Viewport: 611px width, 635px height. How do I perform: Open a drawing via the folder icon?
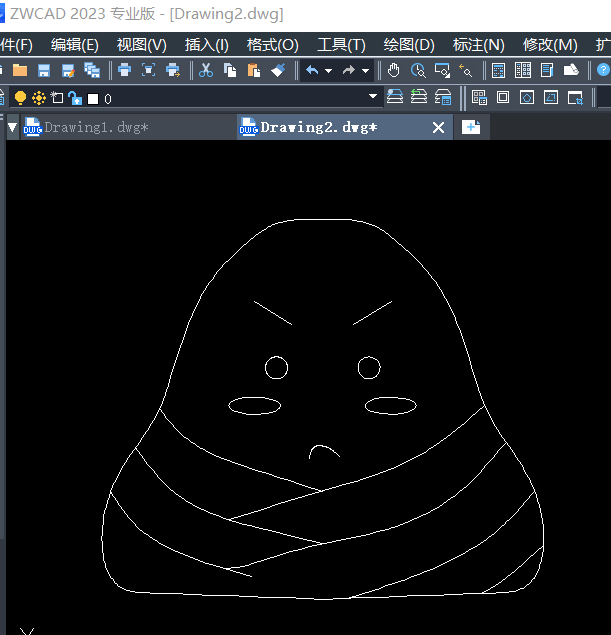point(19,70)
